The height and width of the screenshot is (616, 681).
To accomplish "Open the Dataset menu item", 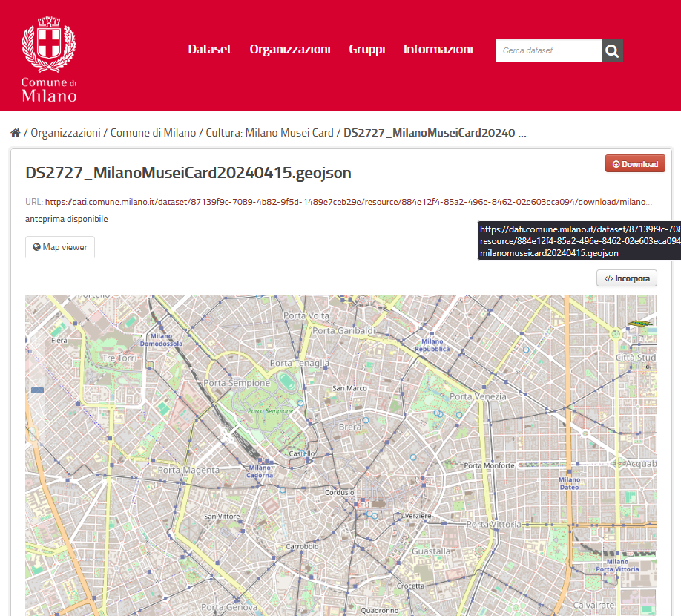I will [x=209, y=50].
